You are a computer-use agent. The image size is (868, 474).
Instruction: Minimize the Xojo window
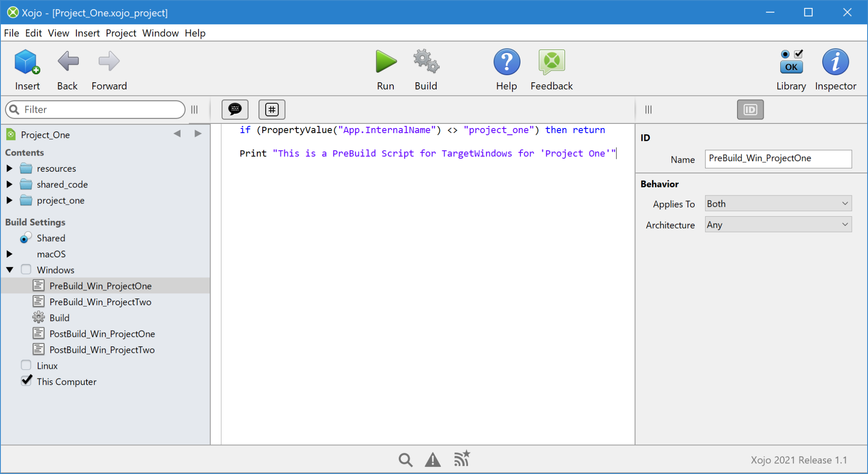[770, 12]
